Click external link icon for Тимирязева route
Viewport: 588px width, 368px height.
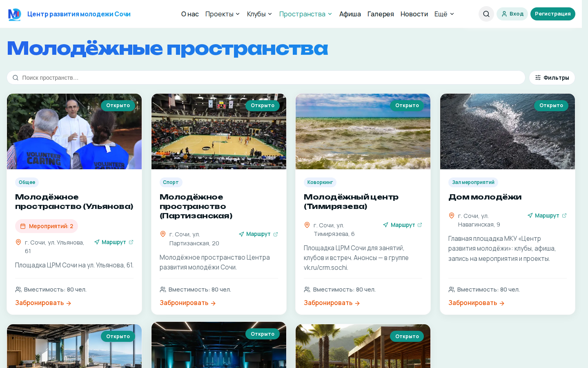click(420, 225)
